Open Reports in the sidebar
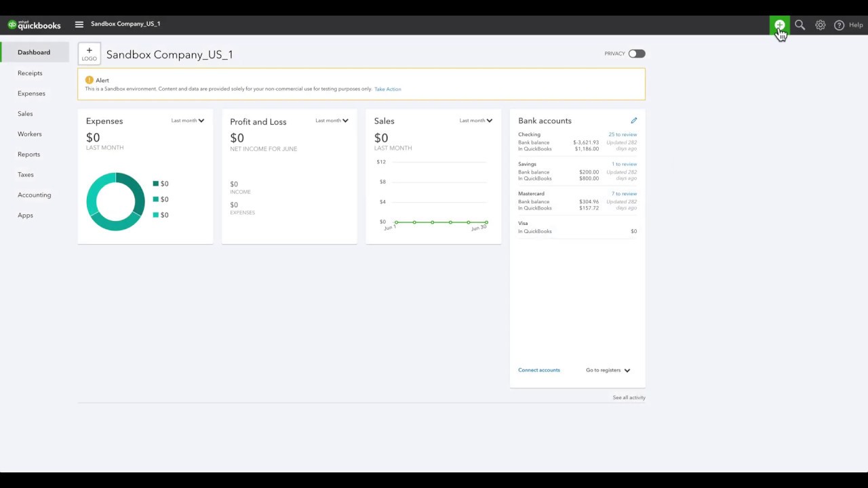 [29, 155]
